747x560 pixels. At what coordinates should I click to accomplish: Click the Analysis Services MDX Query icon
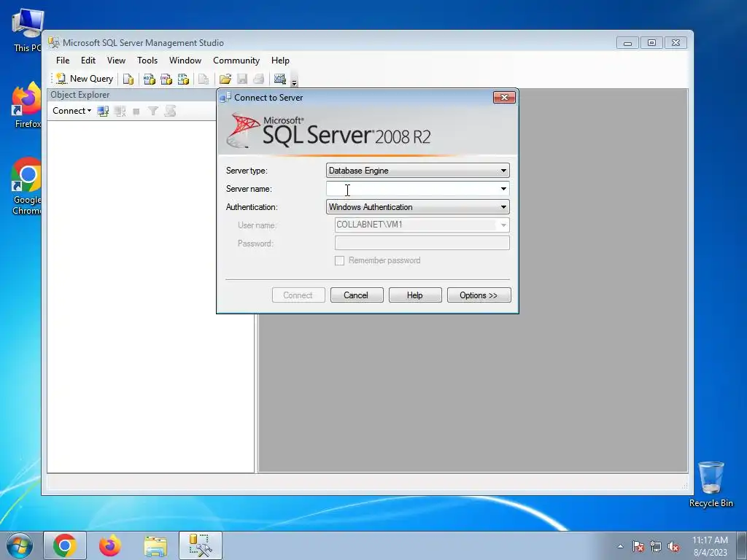(149, 79)
